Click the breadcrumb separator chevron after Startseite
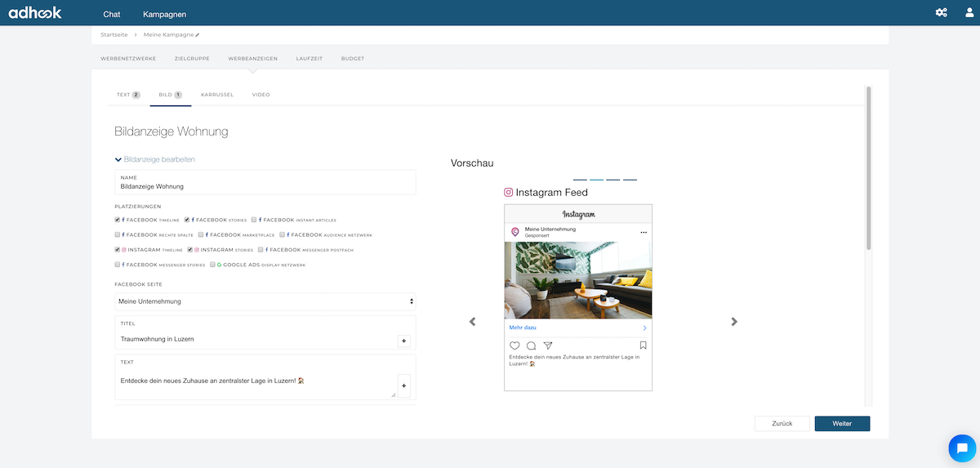Viewport: 980px width, 468px height. click(136, 35)
